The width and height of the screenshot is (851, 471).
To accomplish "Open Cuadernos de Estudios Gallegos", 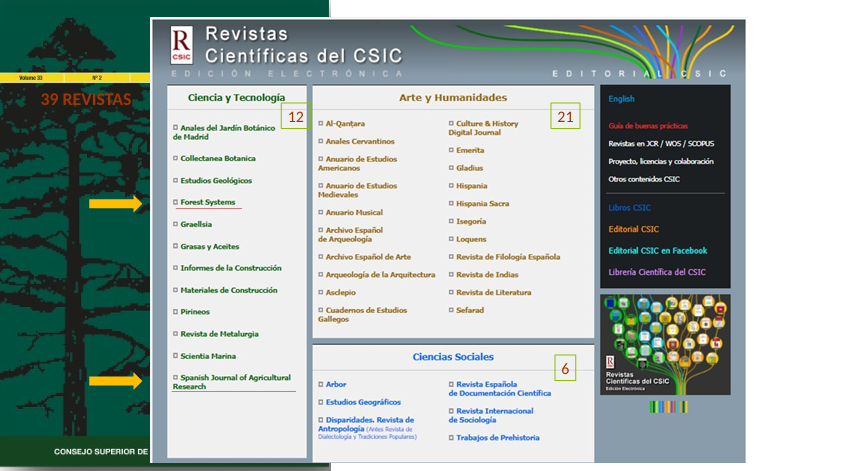I will click(x=363, y=315).
